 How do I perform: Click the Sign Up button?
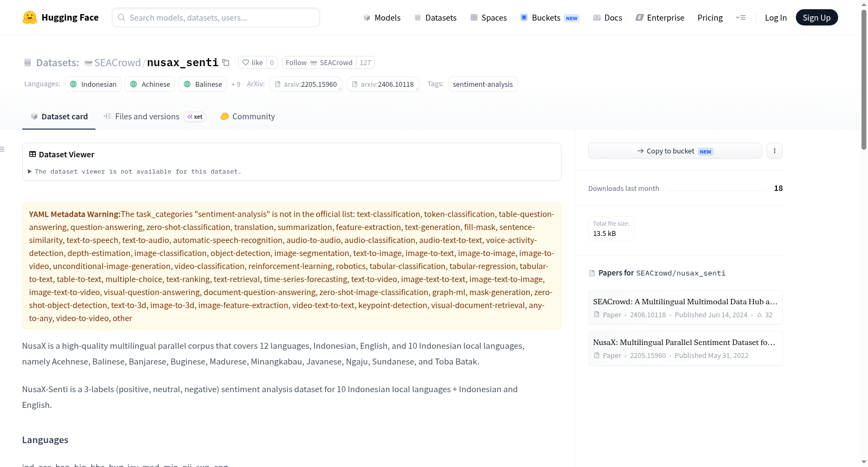(x=816, y=17)
